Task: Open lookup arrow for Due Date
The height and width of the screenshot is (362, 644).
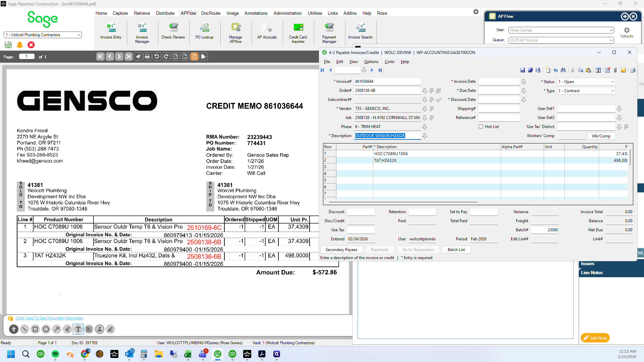Action: click(x=524, y=91)
